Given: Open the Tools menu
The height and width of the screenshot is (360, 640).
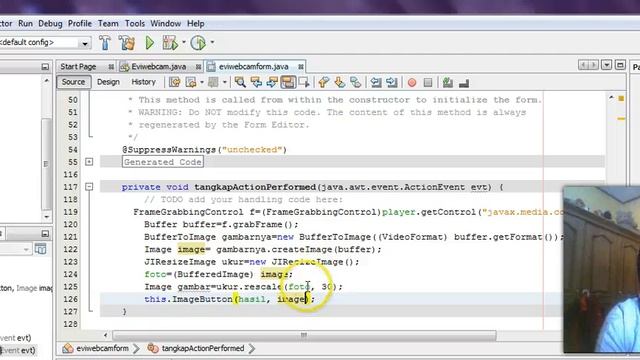Looking at the screenshot, I should coord(135,24).
